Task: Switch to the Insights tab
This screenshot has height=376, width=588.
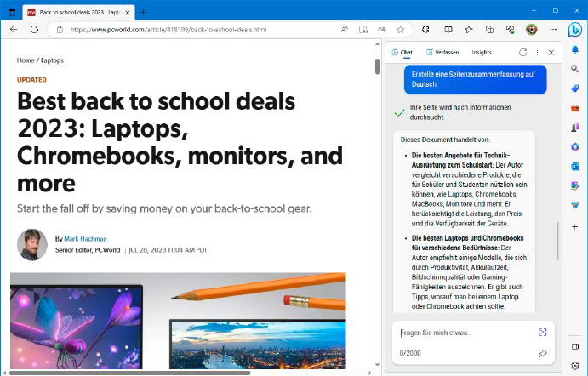Action: [482, 53]
